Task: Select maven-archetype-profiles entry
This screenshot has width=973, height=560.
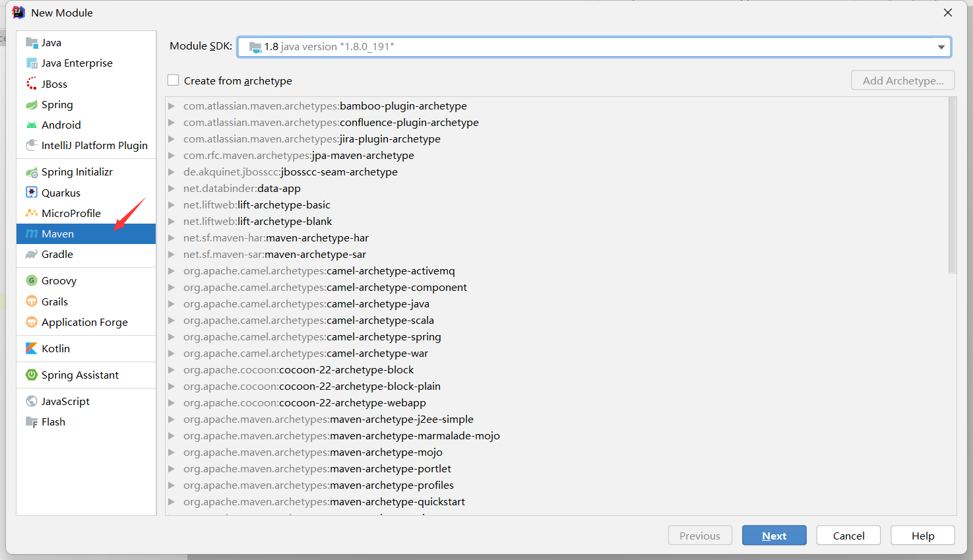Action: [319, 485]
